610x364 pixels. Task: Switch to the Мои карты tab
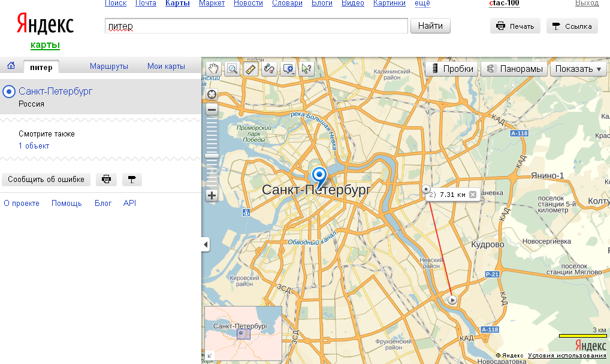(x=166, y=66)
